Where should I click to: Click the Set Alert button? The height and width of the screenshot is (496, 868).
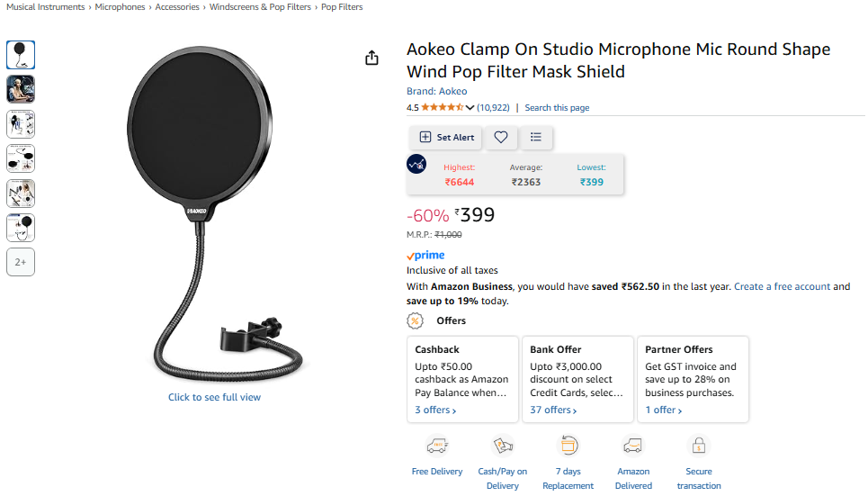446,137
